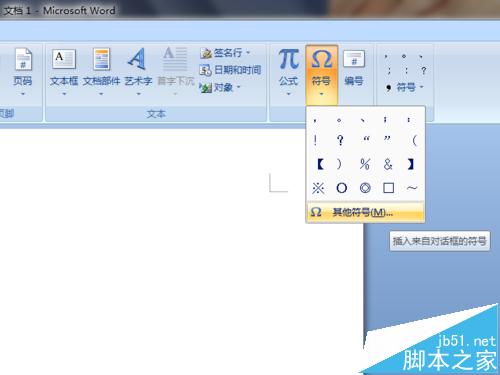
Task: Click inside the blank document page
Action: point(150,250)
